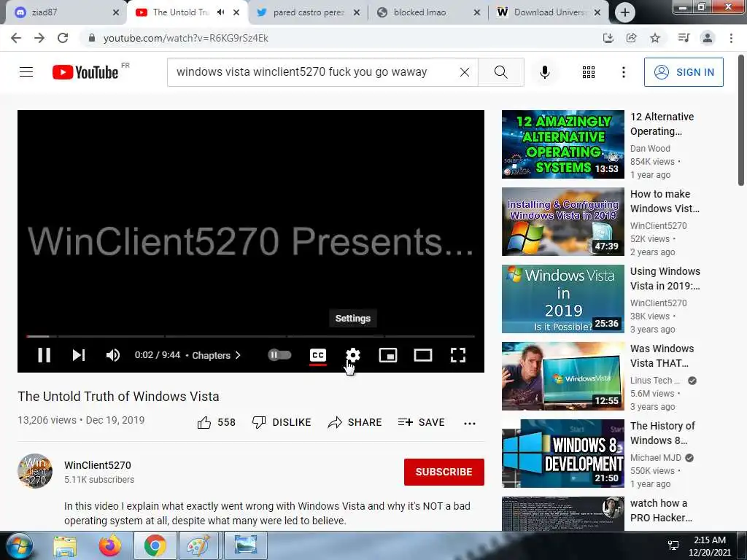This screenshot has height=560, width=747.
Task: Switch to the ziad87 Discord tab
Action: click(x=64, y=12)
